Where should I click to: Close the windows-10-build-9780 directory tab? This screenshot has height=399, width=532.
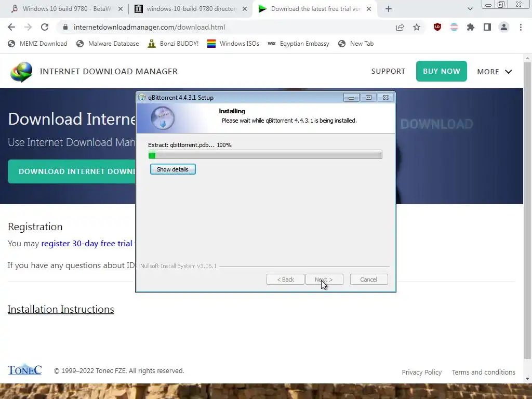pyautogui.click(x=245, y=9)
